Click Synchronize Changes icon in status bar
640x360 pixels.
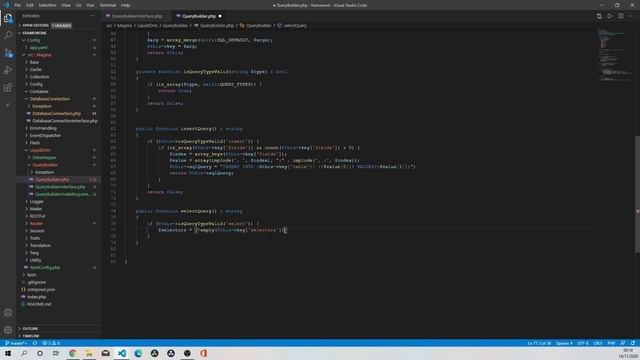tap(35, 343)
